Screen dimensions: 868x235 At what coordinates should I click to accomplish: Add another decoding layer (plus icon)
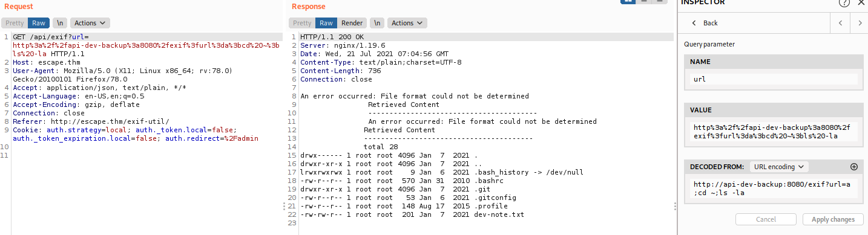pos(854,167)
